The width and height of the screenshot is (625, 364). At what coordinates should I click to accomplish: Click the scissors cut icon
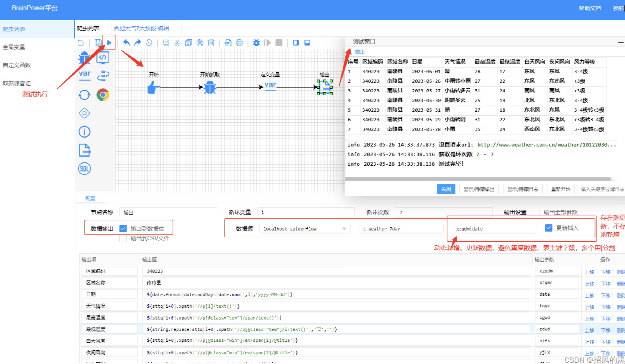coord(177,43)
